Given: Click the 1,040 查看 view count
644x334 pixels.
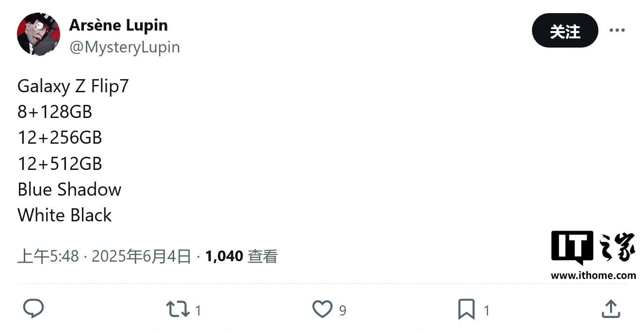Looking at the screenshot, I should 241,256.
